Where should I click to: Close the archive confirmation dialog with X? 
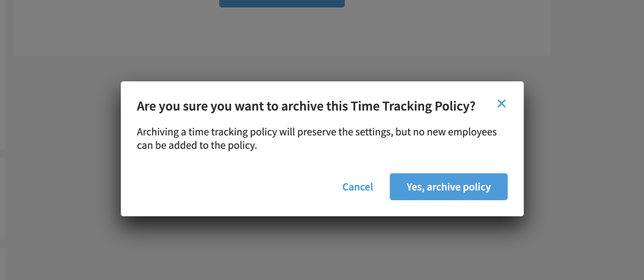(501, 103)
